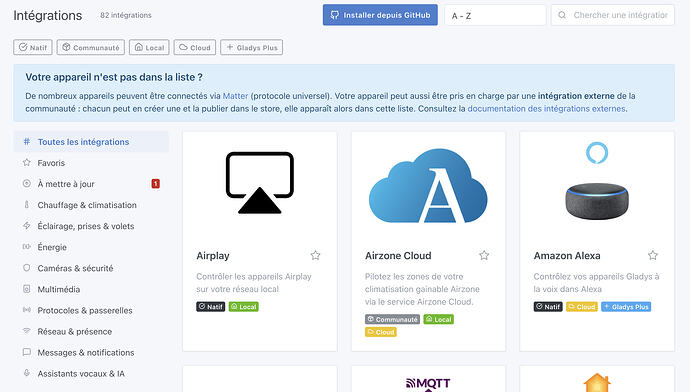Toggle the Natif filter chip

[x=33, y=48]
